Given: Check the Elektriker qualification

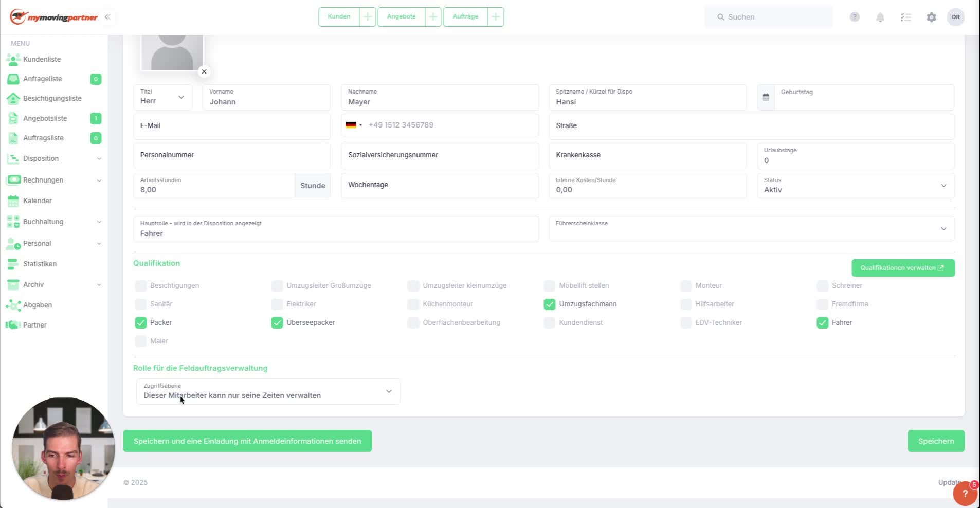Looking at the screenshot, I should tap(277, 304).
